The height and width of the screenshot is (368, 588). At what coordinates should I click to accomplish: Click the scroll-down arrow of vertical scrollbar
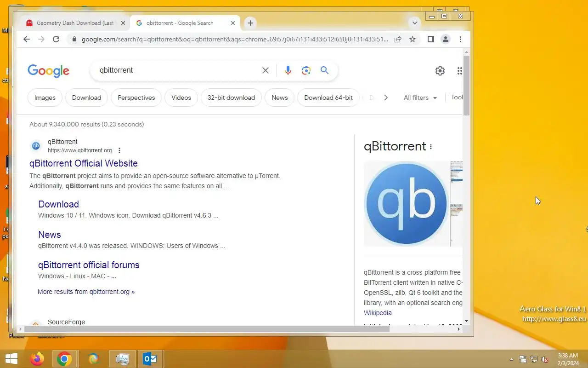466,321
